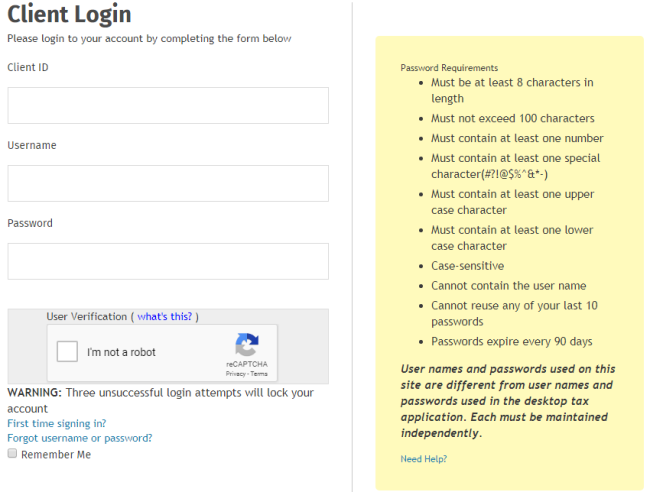Open the "what's this?" verification link
This screenshot has width=650, height=492.
click(x=166, y=317)
